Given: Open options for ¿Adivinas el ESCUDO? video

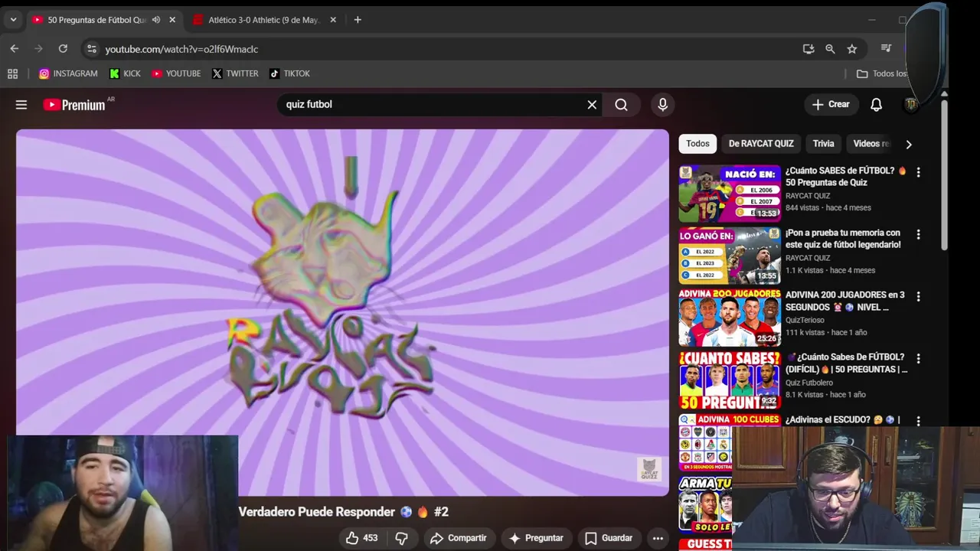Looking at the screenshot, I should click(918, 420).
